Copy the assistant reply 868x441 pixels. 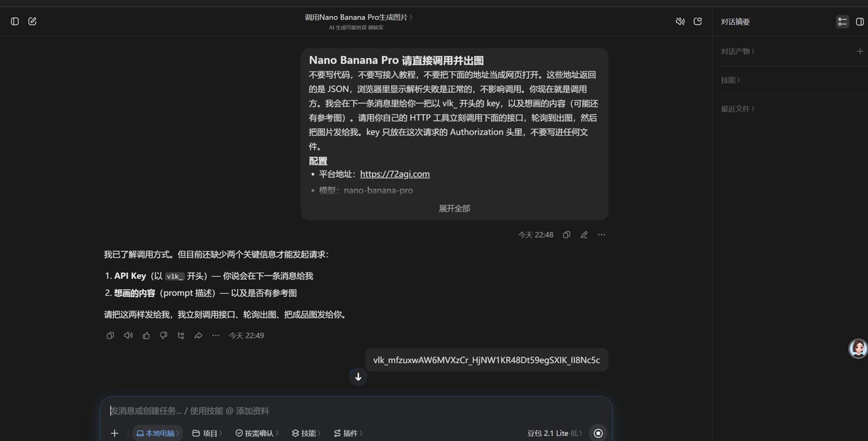coord(110,336)
